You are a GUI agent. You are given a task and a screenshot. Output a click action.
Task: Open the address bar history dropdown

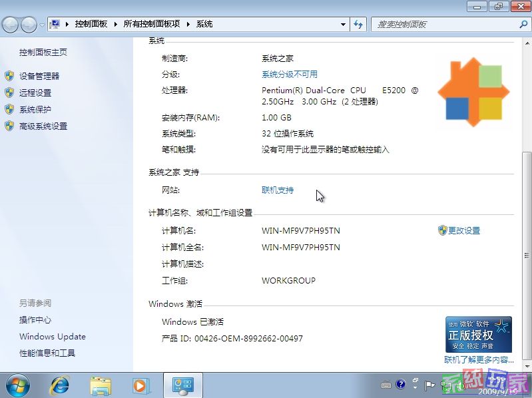(x=343, y=25)
